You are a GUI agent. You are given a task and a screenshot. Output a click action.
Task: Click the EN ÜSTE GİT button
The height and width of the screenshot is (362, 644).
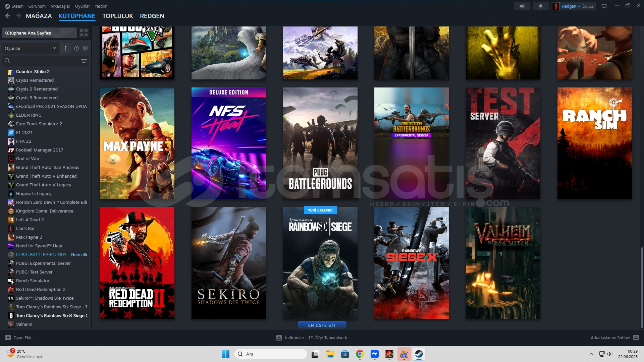(322, 325)
